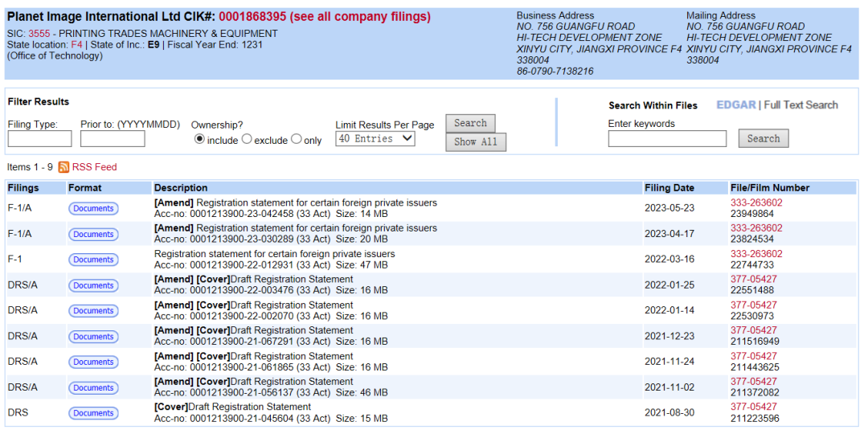Open Documents for 2022-01-14 DRS/A filing
This screenshot has height=434, width=868.
[x=93, y=311]
